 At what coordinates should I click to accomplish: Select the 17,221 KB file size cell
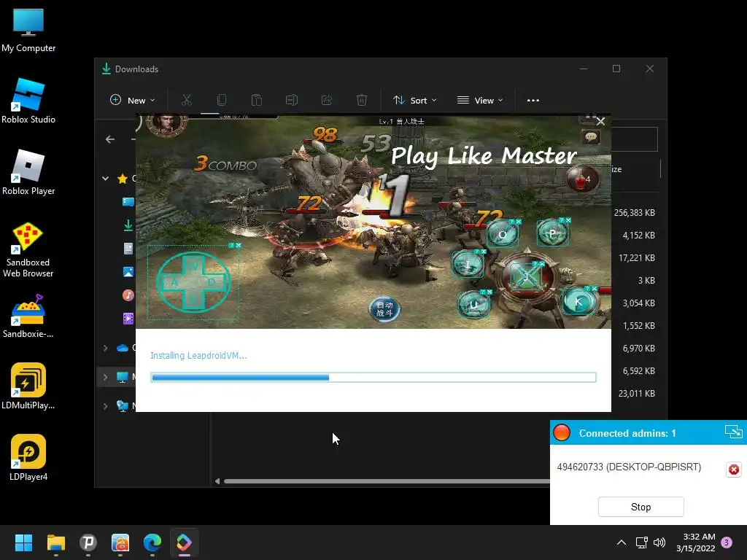click(636, 257)
